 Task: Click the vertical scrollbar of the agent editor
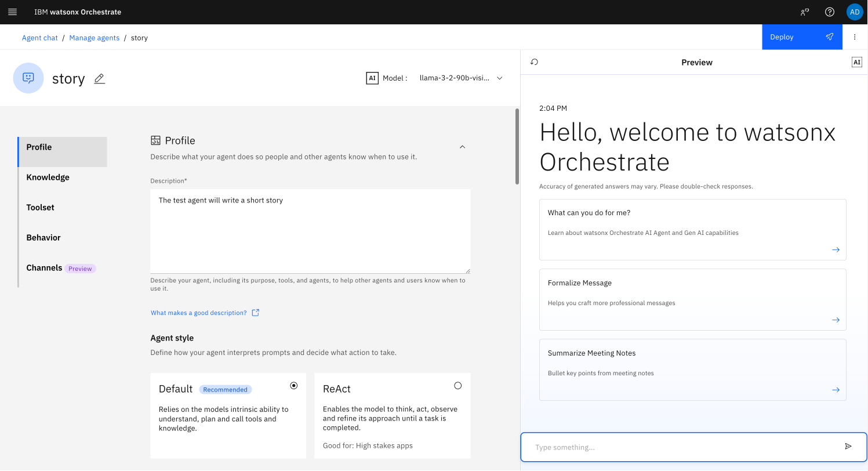tap(517, 147)
